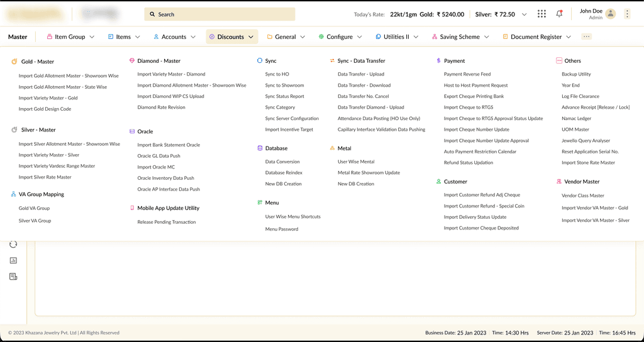Open the Utilities II menu
Image resolution: width=644 pixels, height=342 pixels.
[397, 36]
